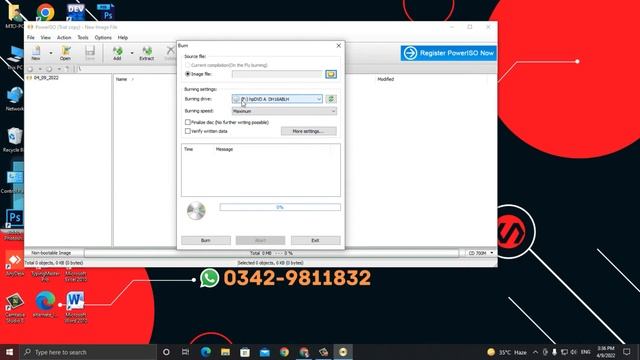This screenshot has width=640, height=360.
Task: Click the Non-bootable Image status button
Action: pyautogui.click(x=51, y=253)
